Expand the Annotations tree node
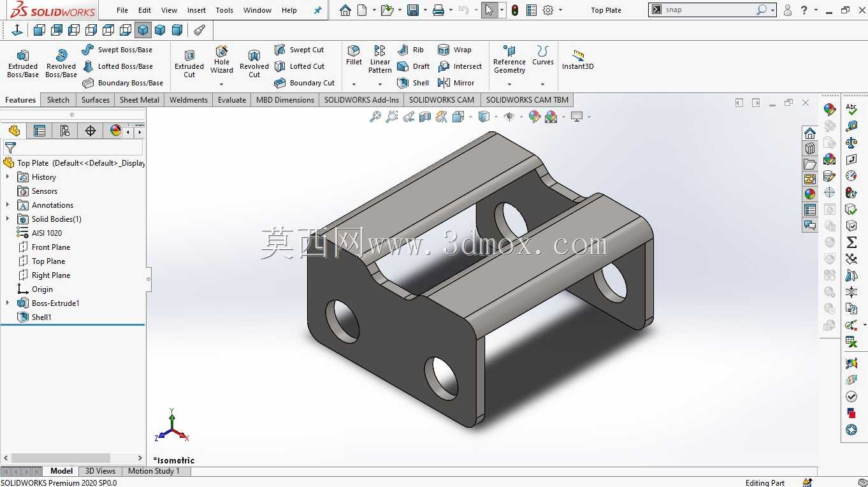The width and height of the screenshot is (868, 487). 8,205
